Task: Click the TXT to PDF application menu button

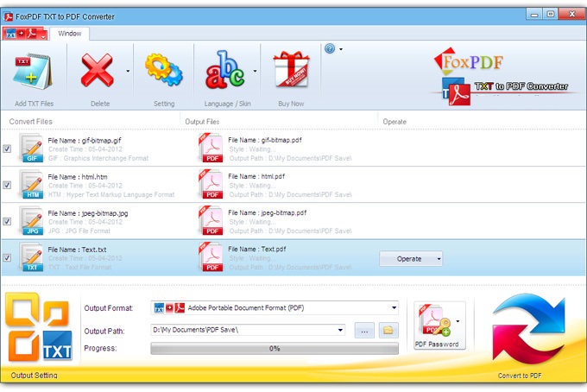Action: [25, 34]
